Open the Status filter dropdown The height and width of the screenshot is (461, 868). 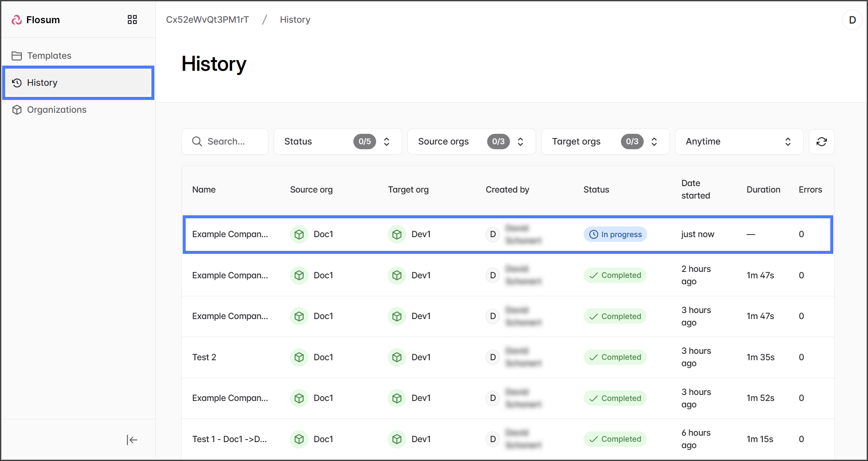point(338,142)
